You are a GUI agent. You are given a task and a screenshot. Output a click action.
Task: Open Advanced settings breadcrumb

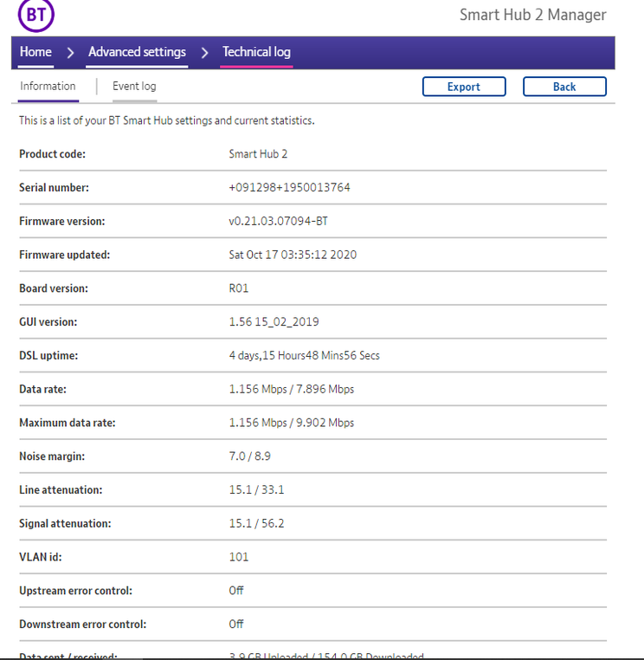(x=137, y=52)
